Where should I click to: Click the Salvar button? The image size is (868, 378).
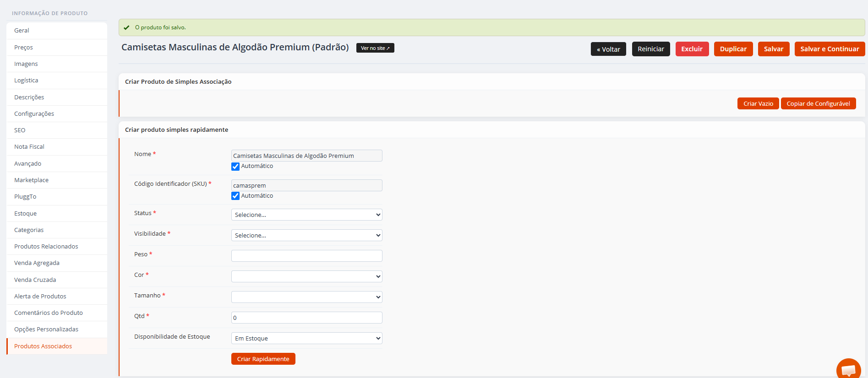tap(774, 49)
